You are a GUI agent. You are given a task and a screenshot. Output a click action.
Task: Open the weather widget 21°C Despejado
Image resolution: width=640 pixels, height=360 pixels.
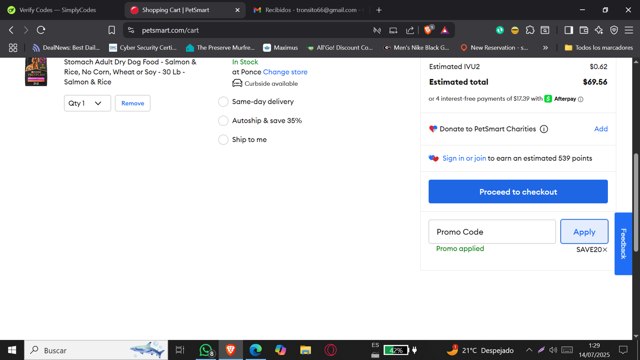point(480,350)
